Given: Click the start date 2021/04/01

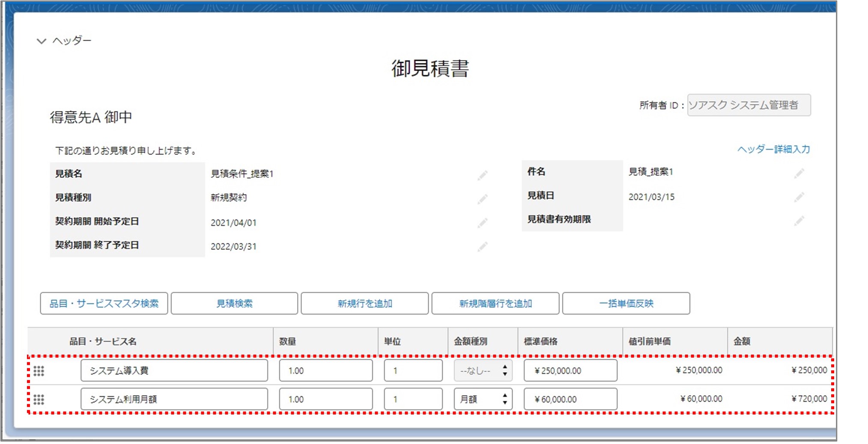Looking at the screenshot, I should (x=233, y=223).
